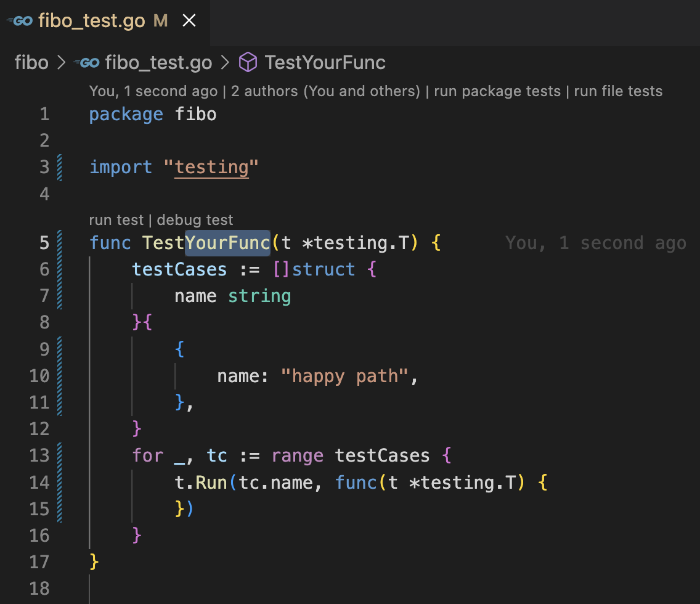Screen dimensions: 700x604
Task: Follow the "testing" import link
Action: [x=211, y=168]
